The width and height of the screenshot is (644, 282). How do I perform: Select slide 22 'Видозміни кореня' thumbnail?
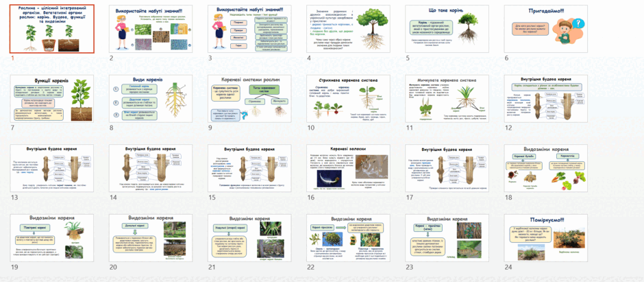point(348,237)
